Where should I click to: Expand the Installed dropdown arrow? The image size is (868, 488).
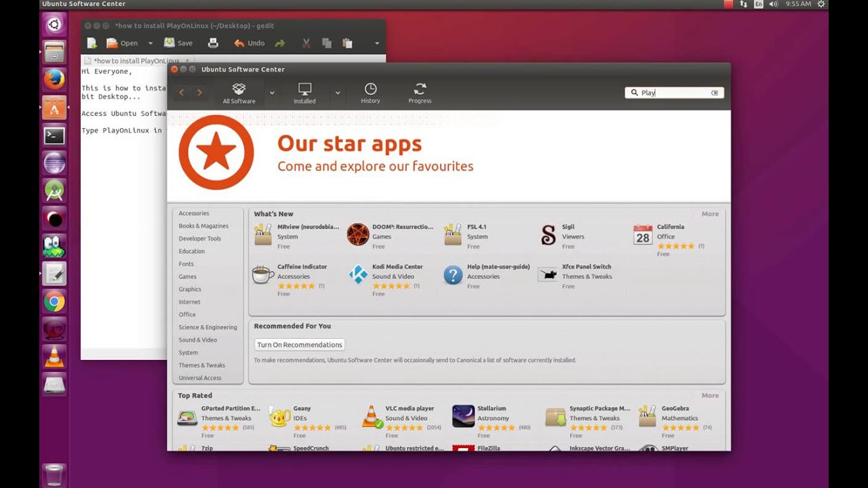tap(337, 93)
